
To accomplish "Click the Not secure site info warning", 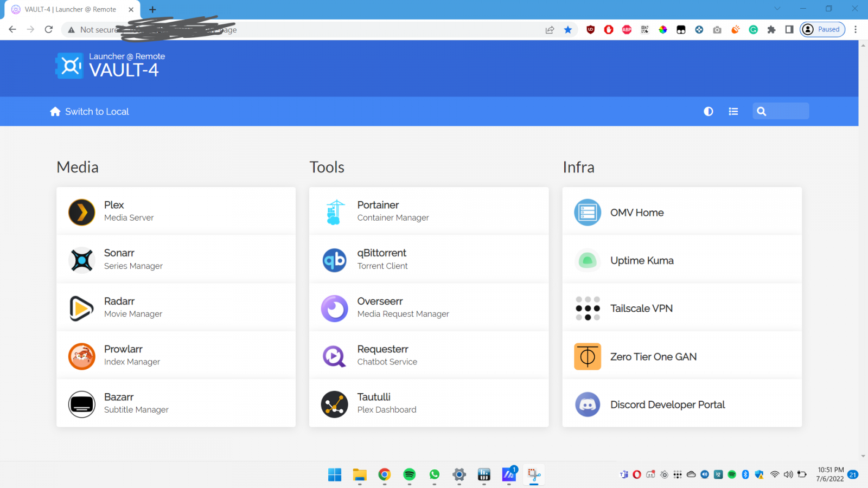I will [93, 30].
